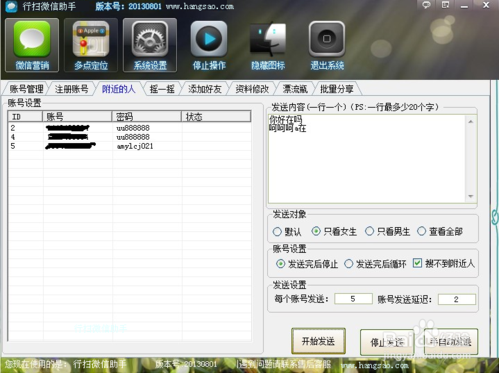Choose 发送完后循环 radio option
499x373 pixels.
click(x=375, y=264)
